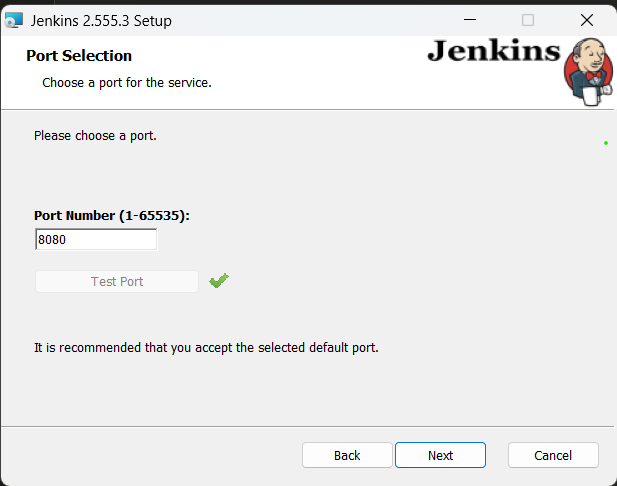Click the 'Port Selection' heading

coord(79,55)
